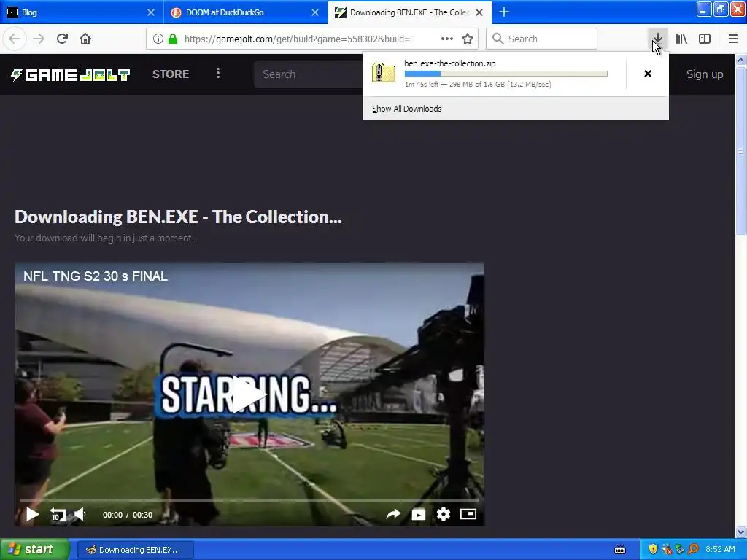747x560 pixels.
Task: Cancel the ben.exe-the-collection.zip download
Action: point(648,74)
